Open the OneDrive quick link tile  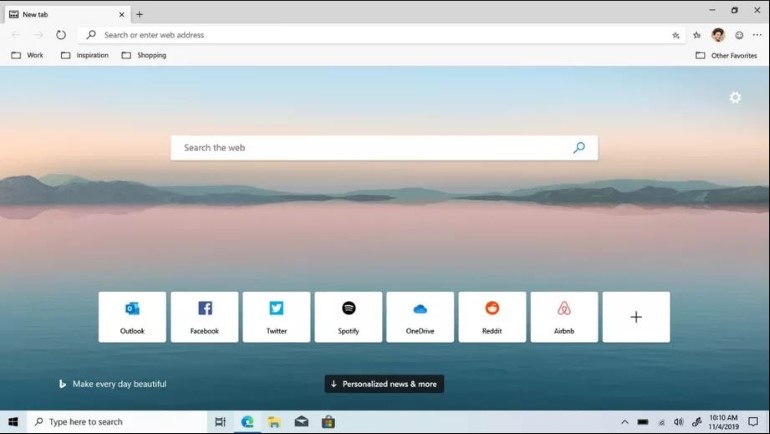[420, 317]
